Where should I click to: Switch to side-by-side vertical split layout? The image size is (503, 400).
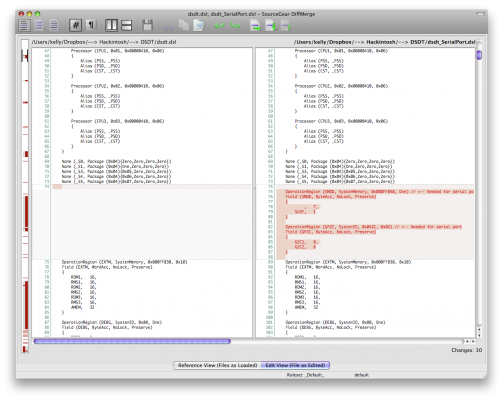(111, 25)
